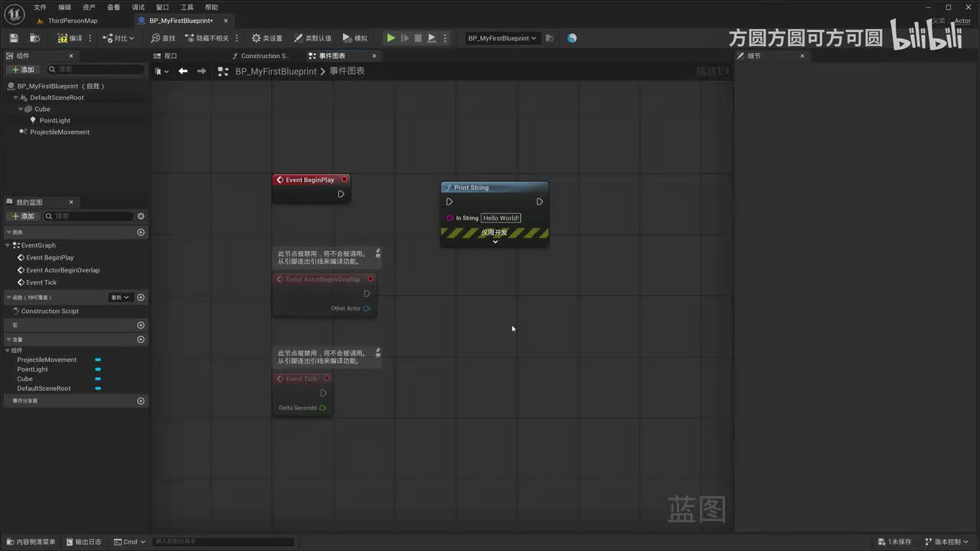Image resolution: width=980 pixels, height=551 pixels.
Task: Click the Hello World! In String field
Action: (x=501, y=218)
